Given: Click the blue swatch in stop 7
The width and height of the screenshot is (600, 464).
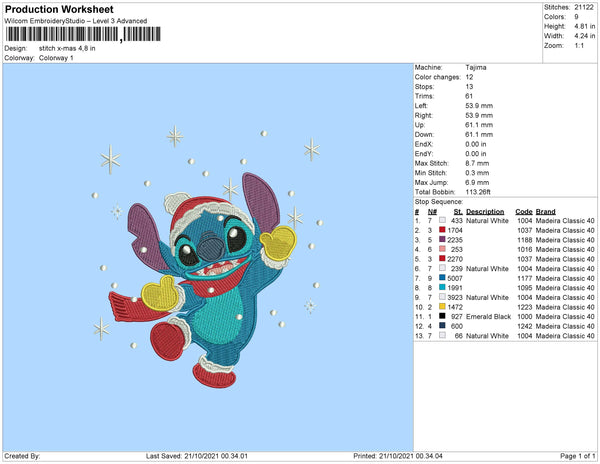Looking at the screenshot, I should (x=442, y=278).
